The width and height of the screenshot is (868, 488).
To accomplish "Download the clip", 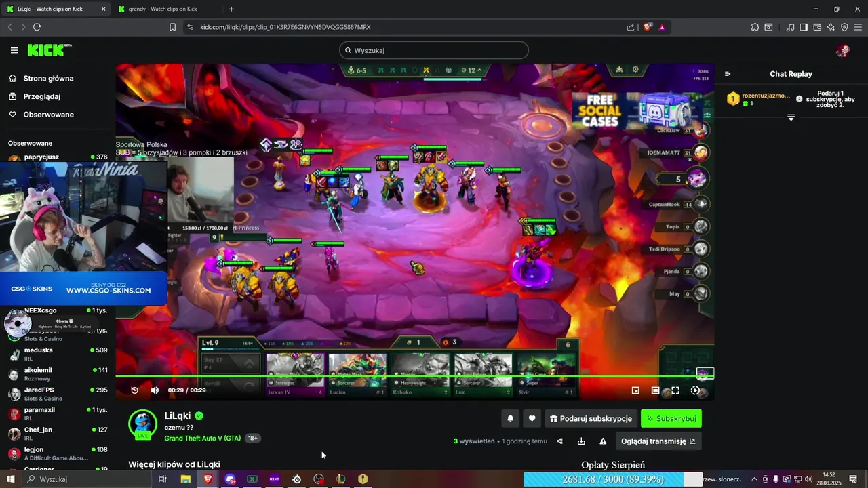I will pyautogui.click(x=581, y=441).
